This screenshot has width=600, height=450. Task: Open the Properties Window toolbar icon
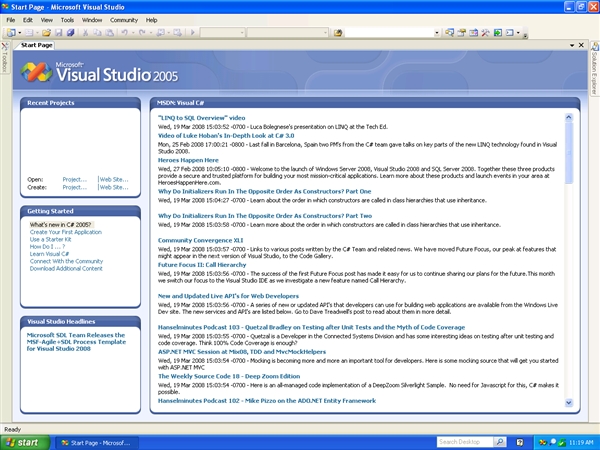point(461,33)
